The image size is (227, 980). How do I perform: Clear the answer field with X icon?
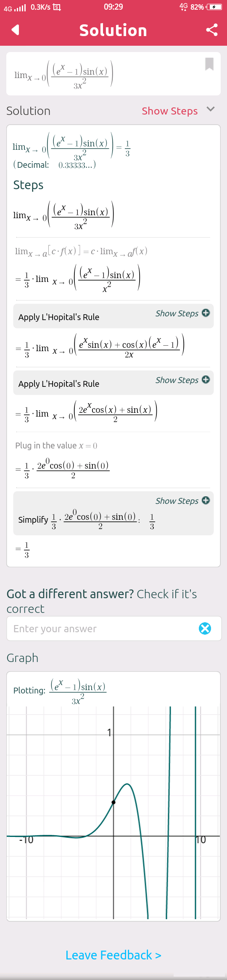pyautogui.click(x=205, y=628)
